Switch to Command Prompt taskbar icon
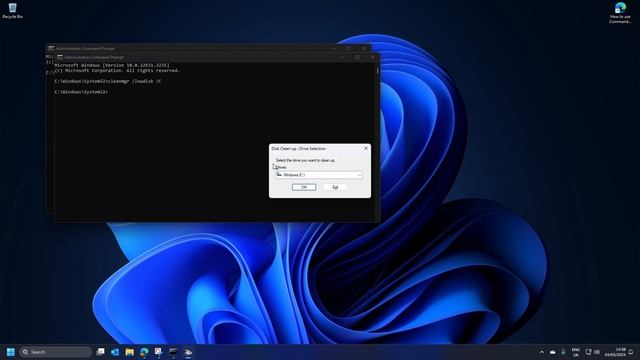The image size is (640, 360). (173, 352)
